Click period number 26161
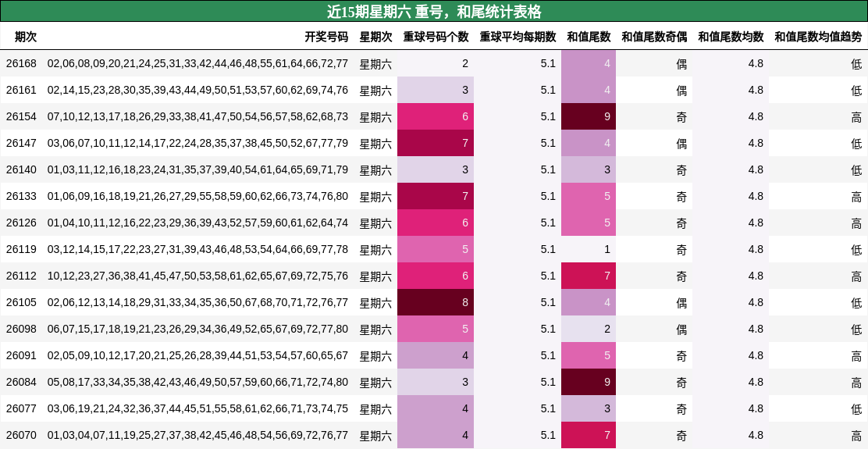868x449 pixels. (x=21, y=91)
